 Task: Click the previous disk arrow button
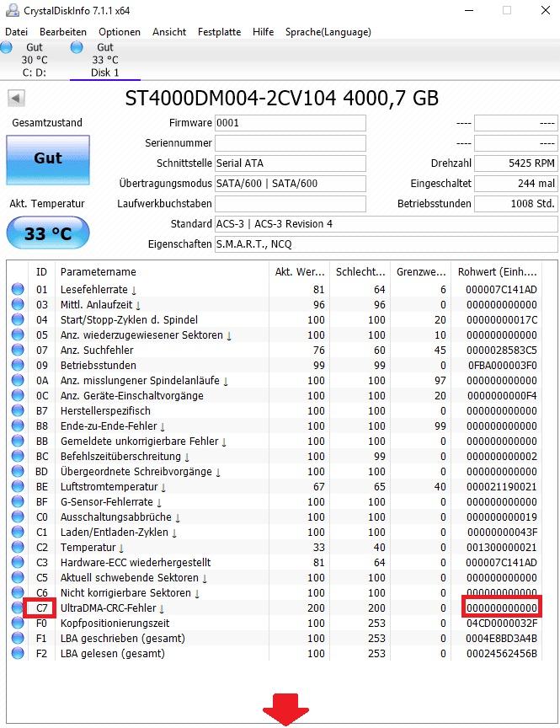(x=16, y=98)
